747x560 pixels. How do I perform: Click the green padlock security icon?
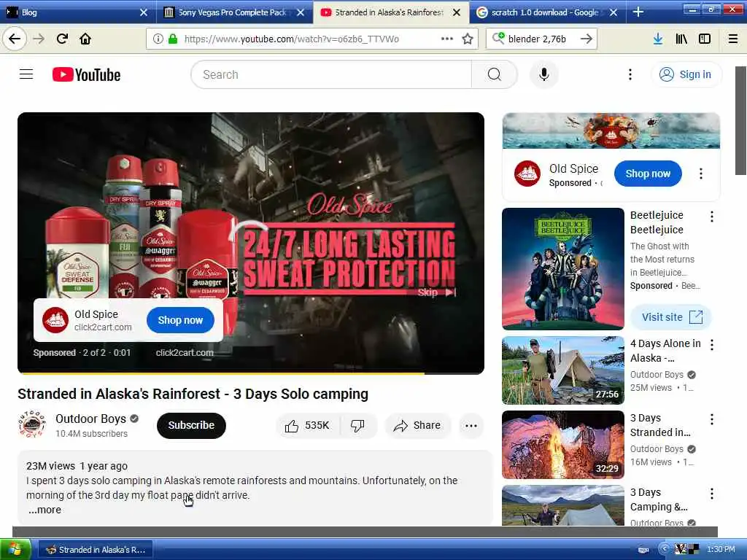click(x=173, y=39)
